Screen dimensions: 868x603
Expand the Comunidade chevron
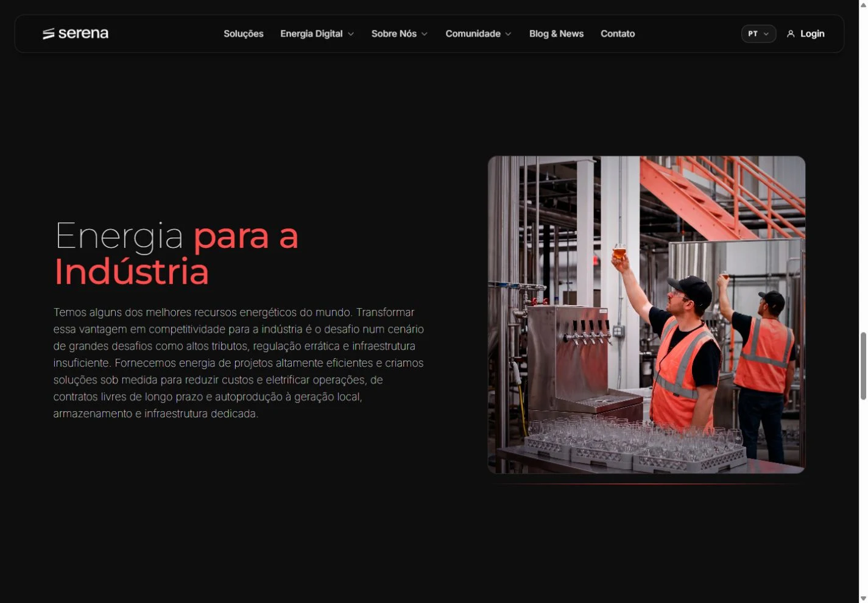[x=508, y=34]
